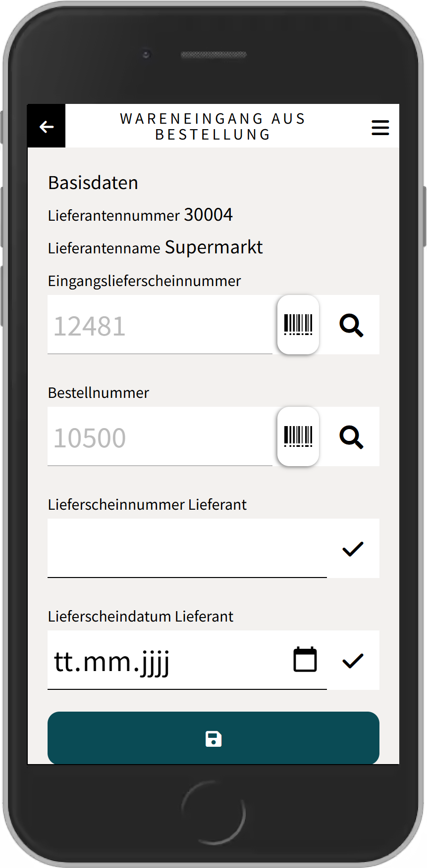Viewport: 427px width, 868px height.
Task: Click the Basisdaten heading
Action: pos(93,183)
